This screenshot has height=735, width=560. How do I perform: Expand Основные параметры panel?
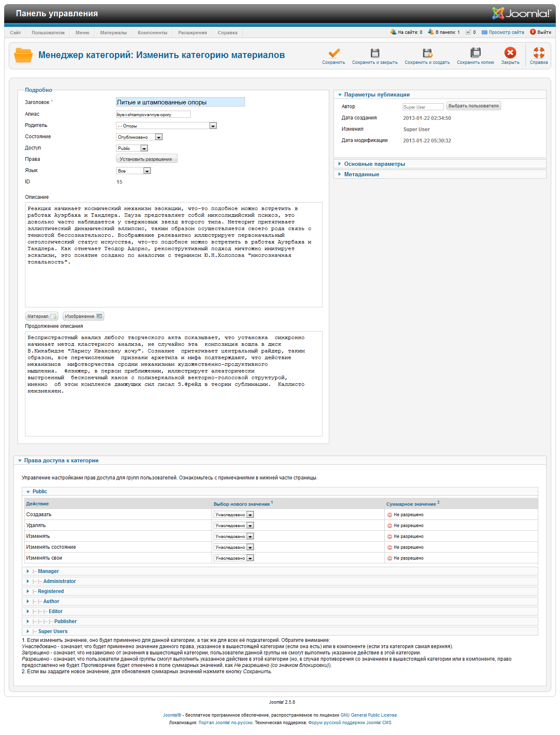[440, 164]
